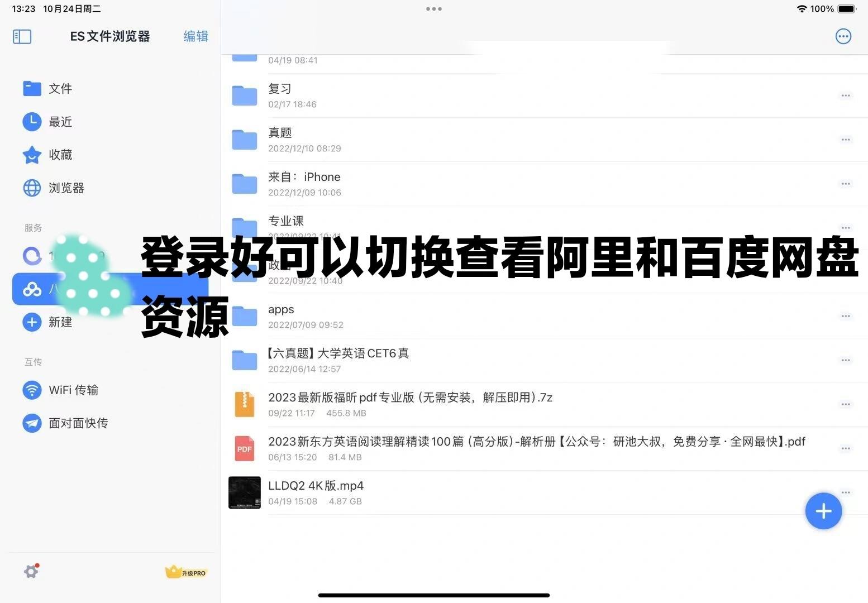The width and height of the screenshot is (868, 603).
Task: Open more options for the .7z archive
Action: (846, 404)
